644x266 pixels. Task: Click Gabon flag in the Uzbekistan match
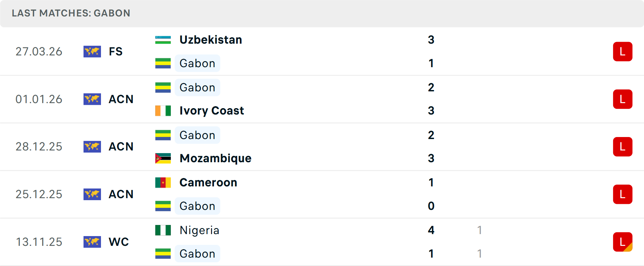(163, 63)
